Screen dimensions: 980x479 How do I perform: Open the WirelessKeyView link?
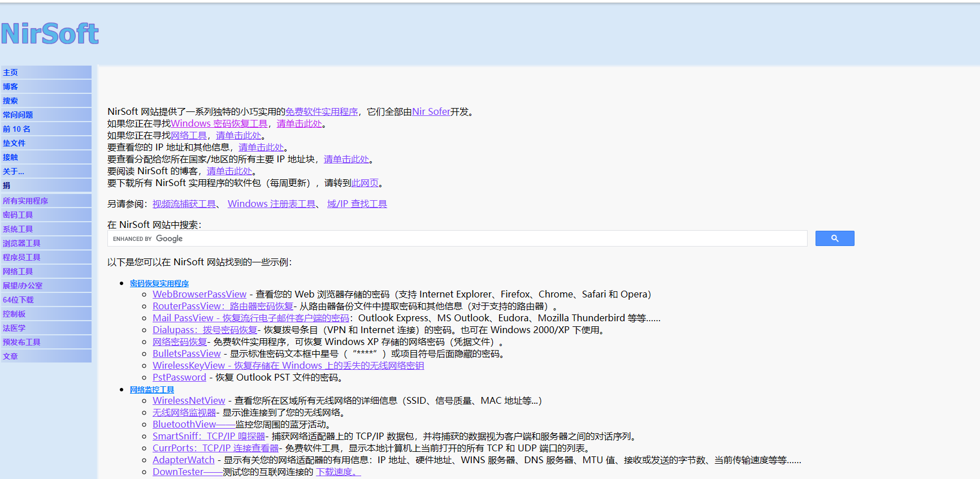coord(288,365)
